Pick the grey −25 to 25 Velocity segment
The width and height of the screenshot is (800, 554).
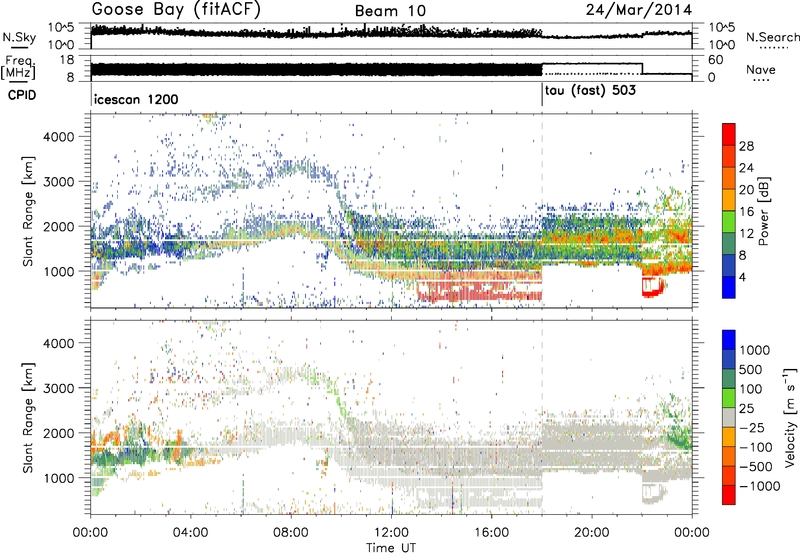pos(729,417)
